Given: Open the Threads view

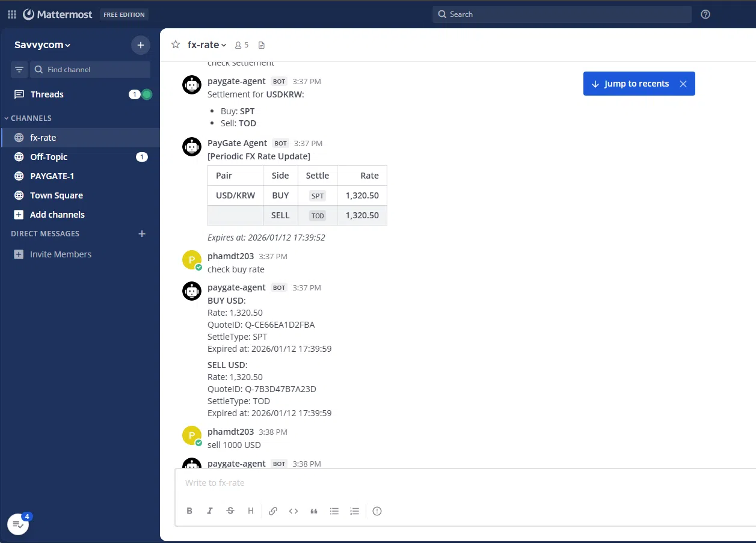Looking at the screenshot, I should pos(80,94).
